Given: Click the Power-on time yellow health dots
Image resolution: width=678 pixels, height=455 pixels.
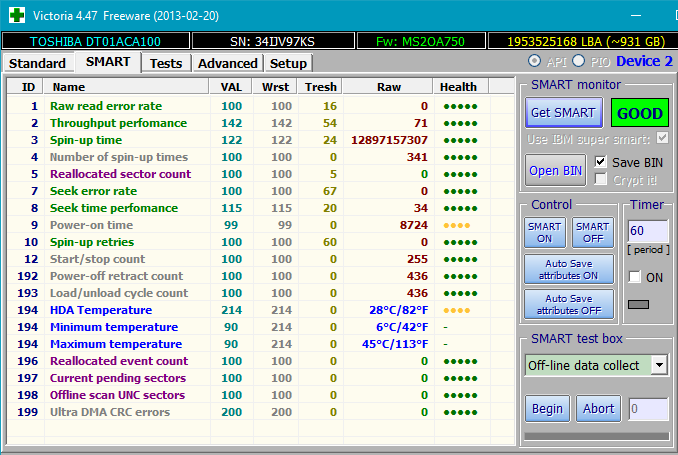Looking at the screenshot, I should pos(457,225).
